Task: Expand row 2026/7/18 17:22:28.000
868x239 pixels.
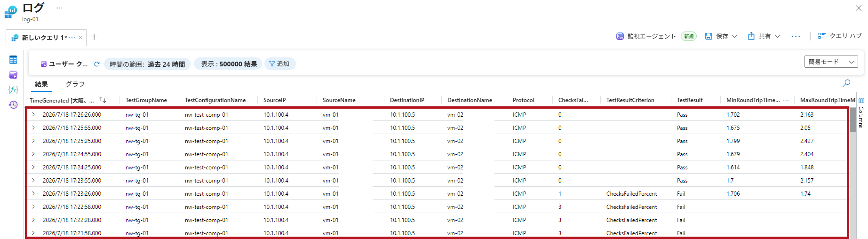Action: (33, 220)
